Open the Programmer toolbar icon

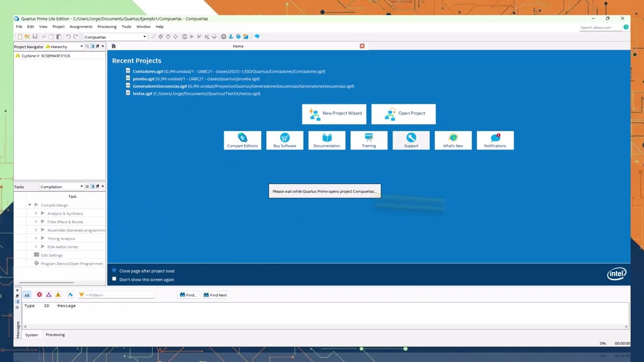point(238,37)
